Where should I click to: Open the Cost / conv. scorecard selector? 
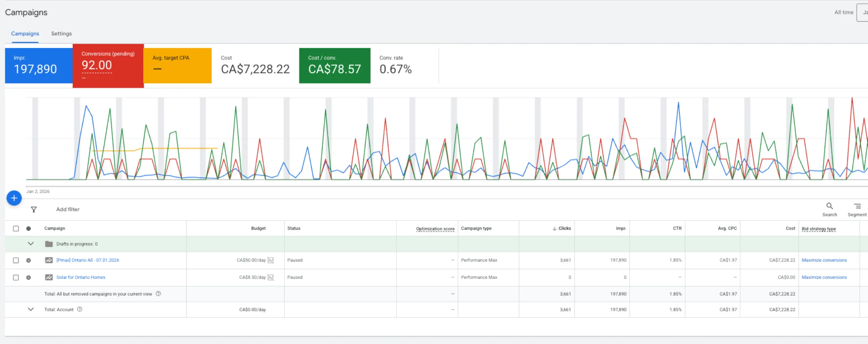[335, 65]
